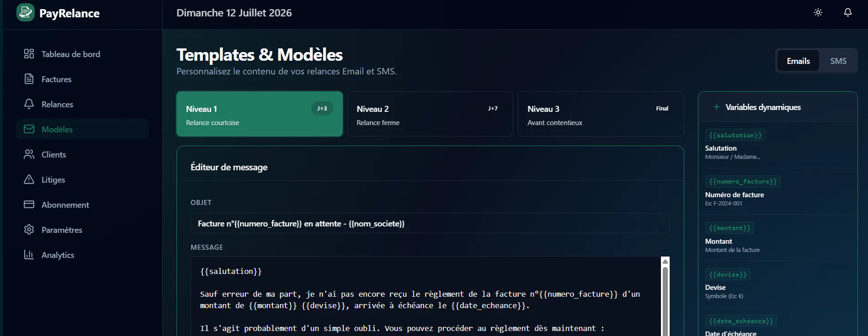Viewport: 868px width, 336px height.
Task: Insert the {{numero_facture}} variable chip
Action: point(743,181)
